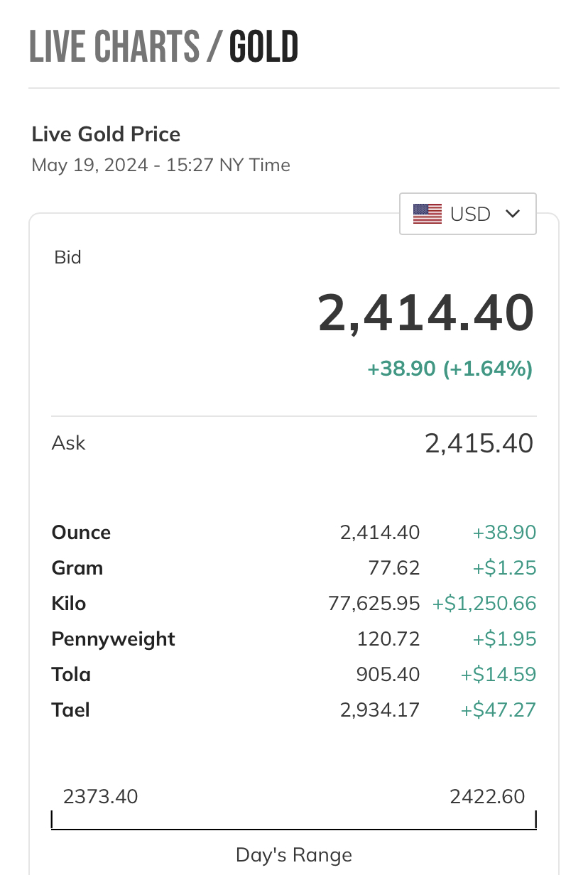Select the bid price 2,414.40

[x=425, y=313]
